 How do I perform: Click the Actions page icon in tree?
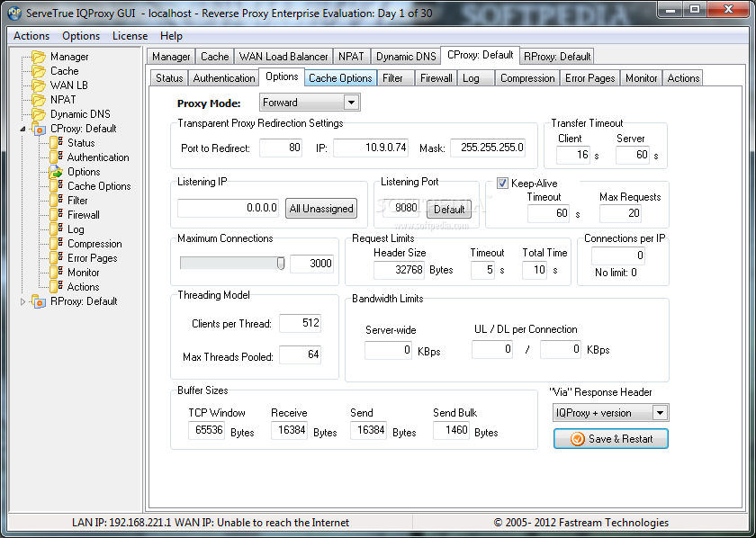(57, 287)
